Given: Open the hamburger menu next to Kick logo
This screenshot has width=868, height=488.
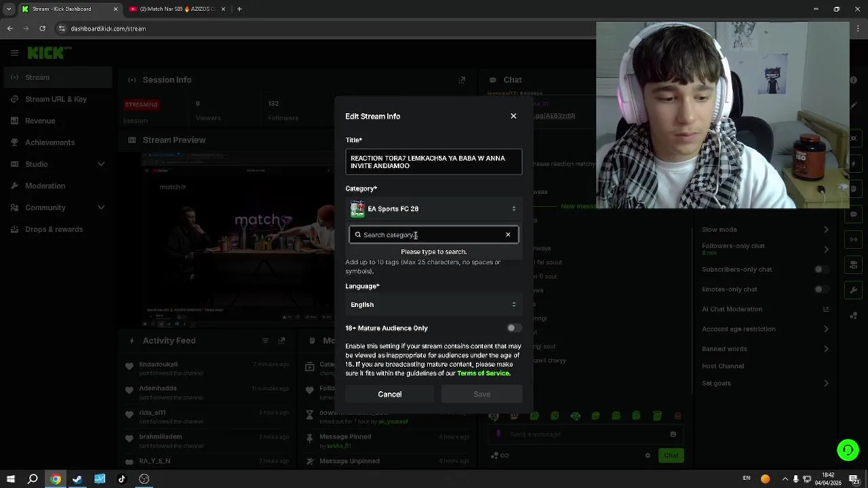Looking at the screenshot, I should 14,52.
